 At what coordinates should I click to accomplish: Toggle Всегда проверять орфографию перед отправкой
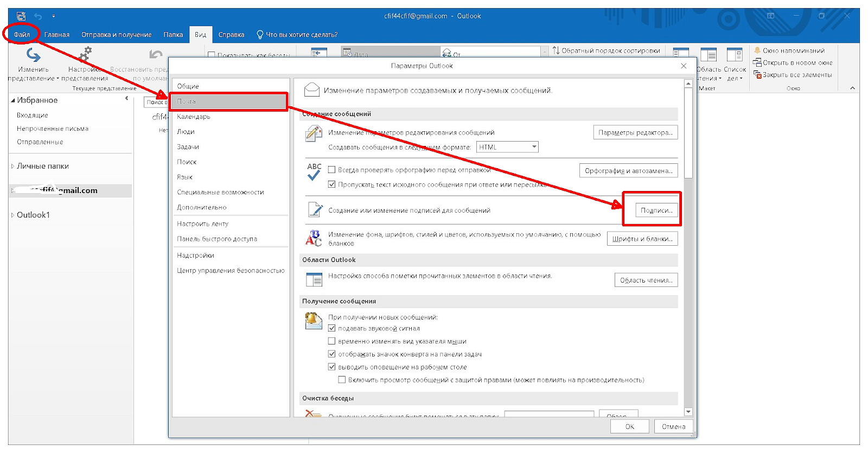click(331, 170)
